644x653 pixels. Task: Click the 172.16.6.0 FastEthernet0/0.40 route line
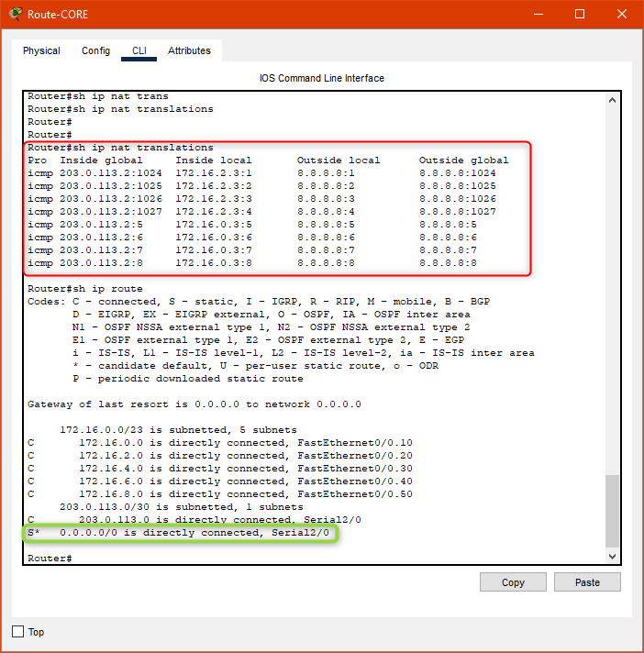220,481
